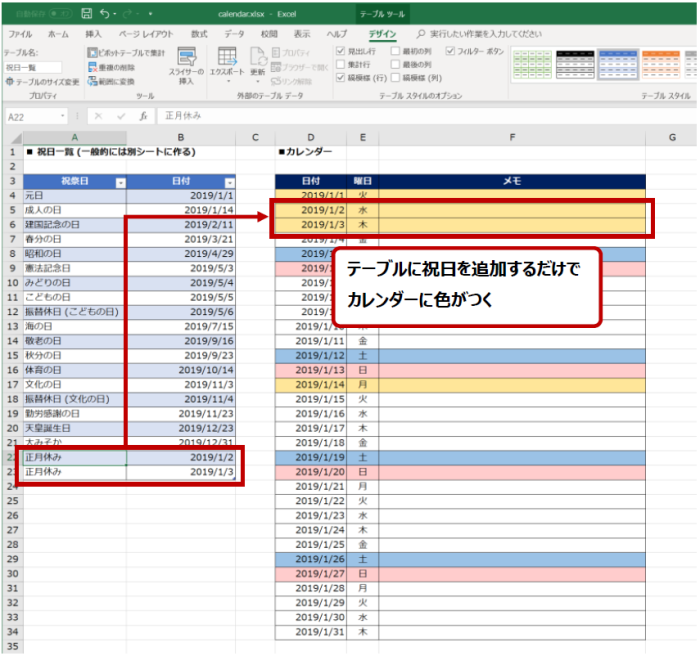This screenshot has width=700, height=656.
Task: Open the ファイル menu
Action: (20, 33)
